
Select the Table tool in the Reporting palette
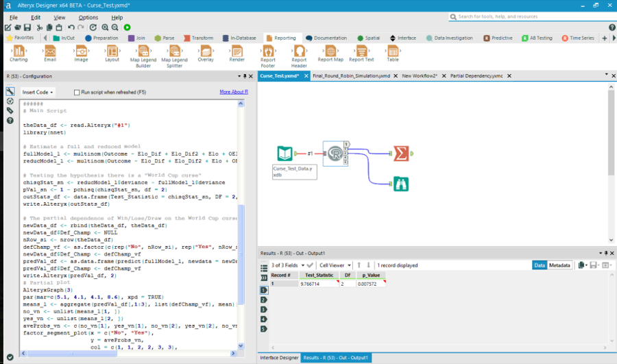(x=393, y=51)
